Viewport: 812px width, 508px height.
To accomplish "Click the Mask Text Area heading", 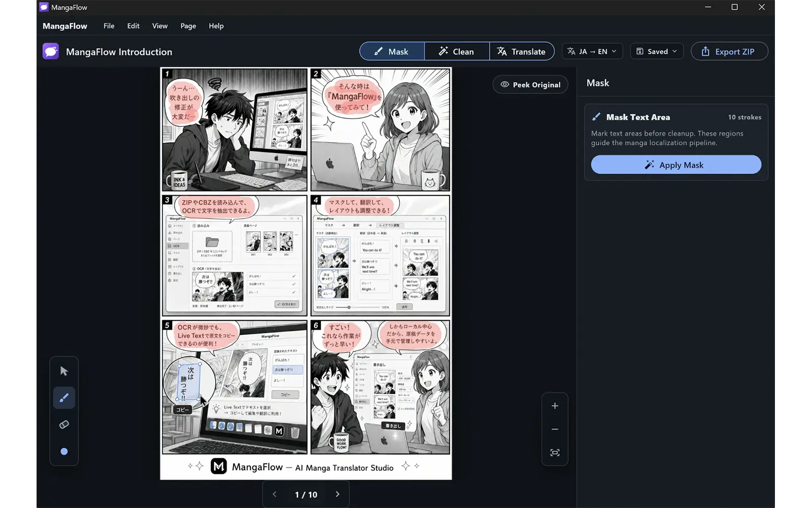I will tap(638, 117).
